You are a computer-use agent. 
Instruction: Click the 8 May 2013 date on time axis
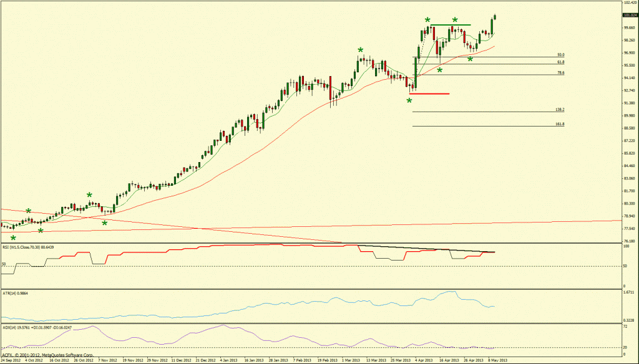[498, 360]
